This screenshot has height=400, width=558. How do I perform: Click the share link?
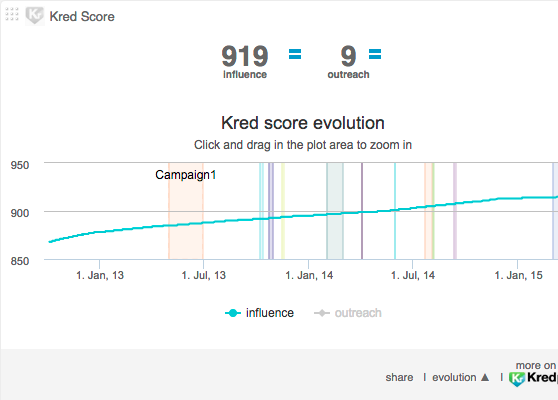tap(399, 377)
